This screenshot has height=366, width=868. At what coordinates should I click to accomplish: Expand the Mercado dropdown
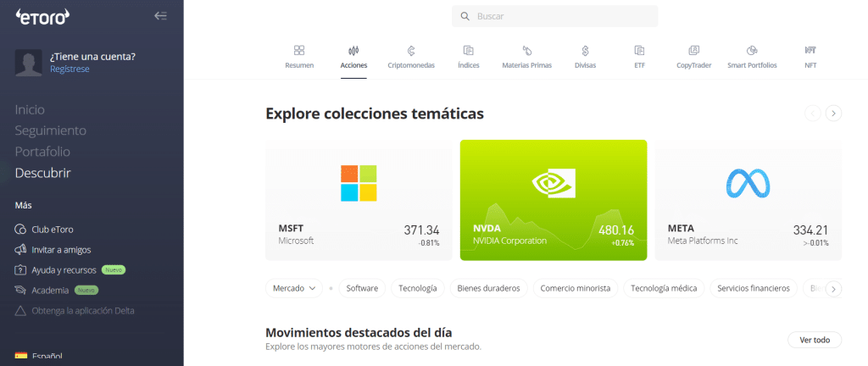pos(294,288)
